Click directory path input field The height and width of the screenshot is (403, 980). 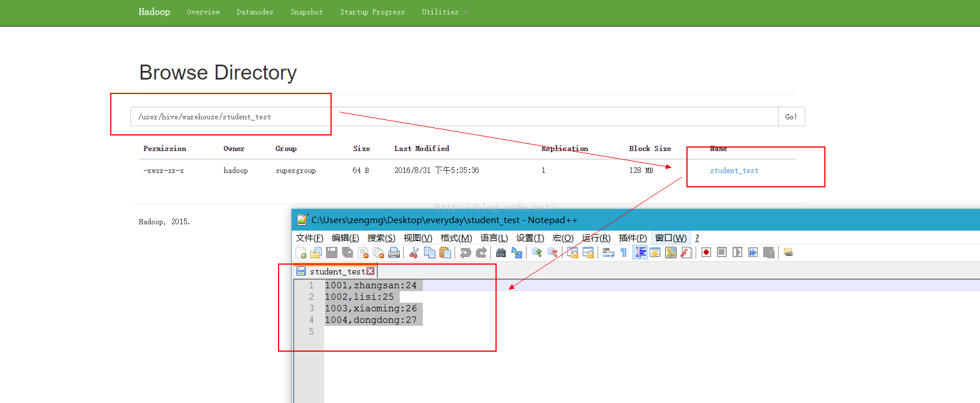tap(454, 116)
